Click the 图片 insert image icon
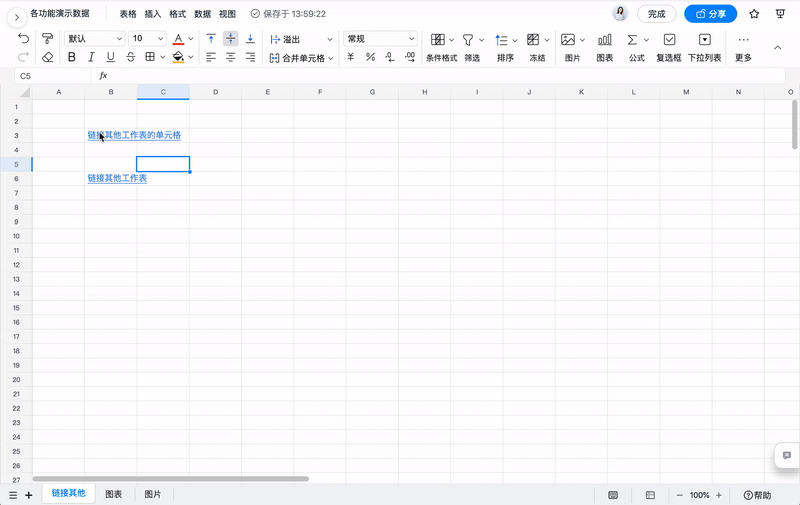Image resolution: width=800 pixels, height=505 pixels. click(x=571, y=47)
